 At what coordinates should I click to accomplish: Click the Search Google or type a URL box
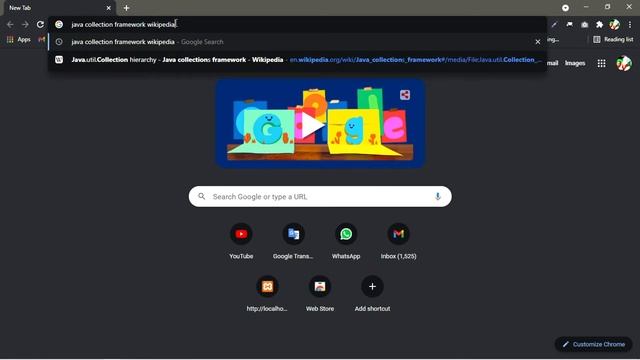coord(320,197)
